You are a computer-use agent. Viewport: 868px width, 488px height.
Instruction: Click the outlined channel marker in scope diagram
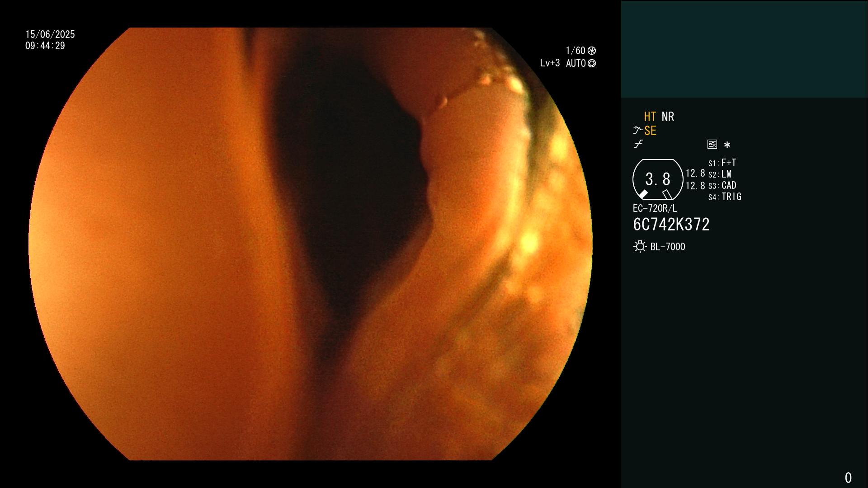click(x=667, y=194)
